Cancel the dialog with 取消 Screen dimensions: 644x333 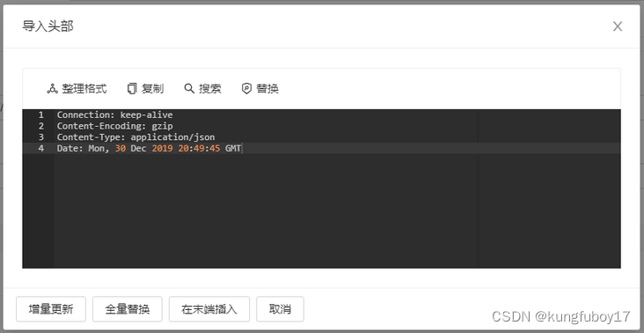coord(280,309)
